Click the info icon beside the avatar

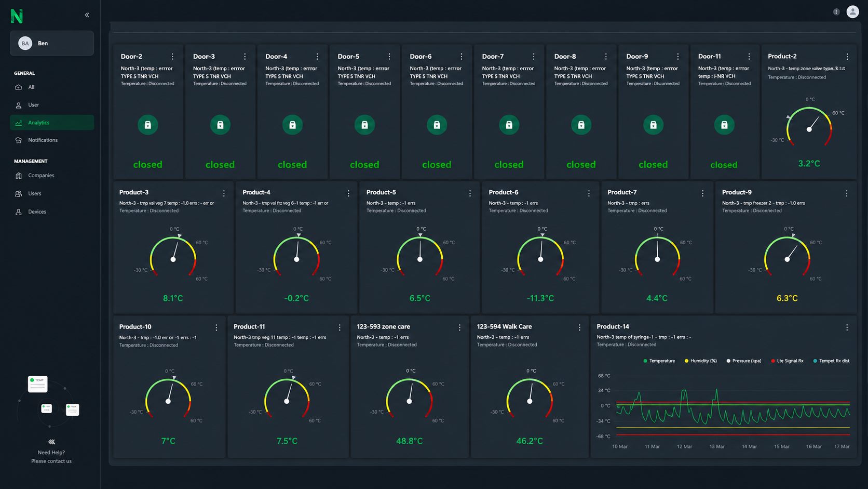point(836,11)
